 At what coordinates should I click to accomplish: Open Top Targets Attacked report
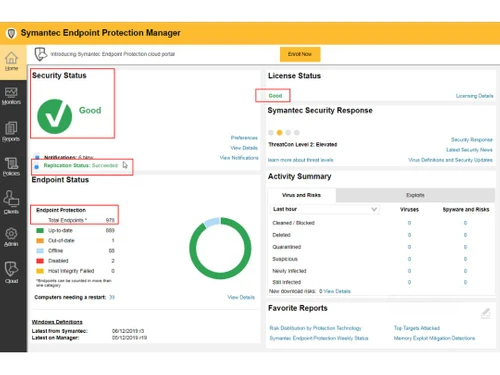tap(417, 328)
